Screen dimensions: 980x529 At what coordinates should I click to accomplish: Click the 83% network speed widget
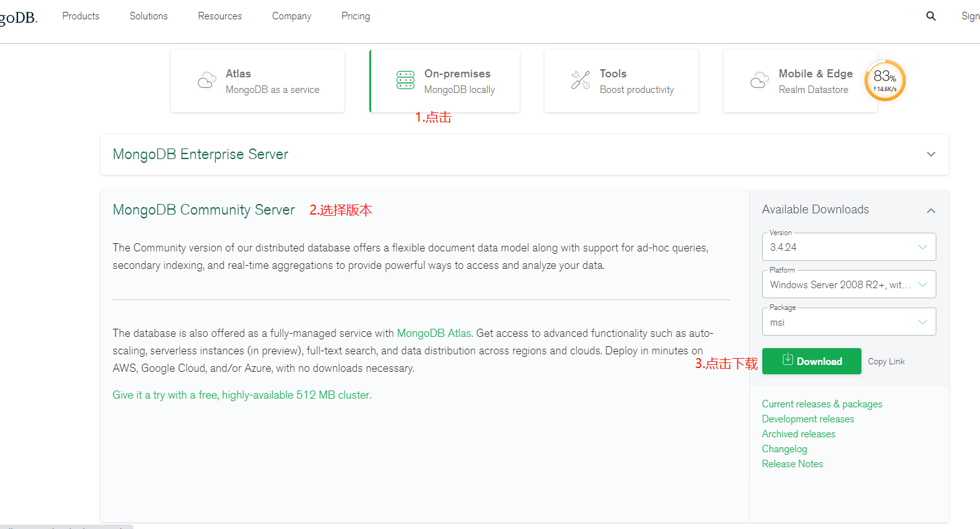coord(885,80)
